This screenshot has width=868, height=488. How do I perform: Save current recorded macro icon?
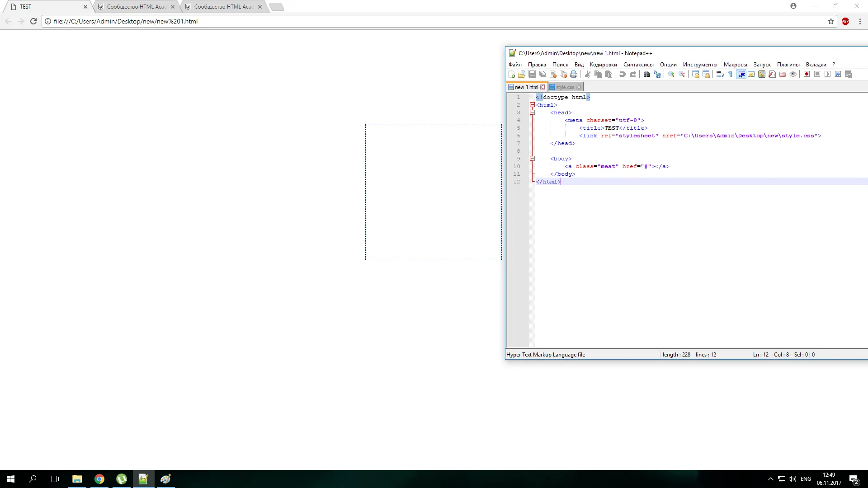[x=849, y=74]
